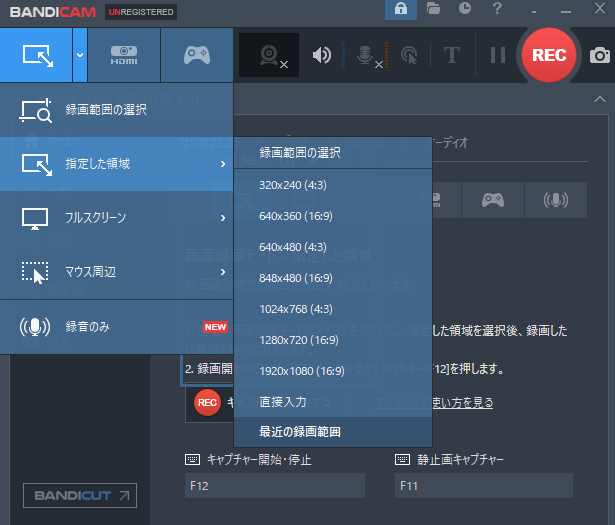Viewport: 615px width, 525px height.
Task: Click the audio-only microphone icon in panel
Action: click(x=556, y=200)
